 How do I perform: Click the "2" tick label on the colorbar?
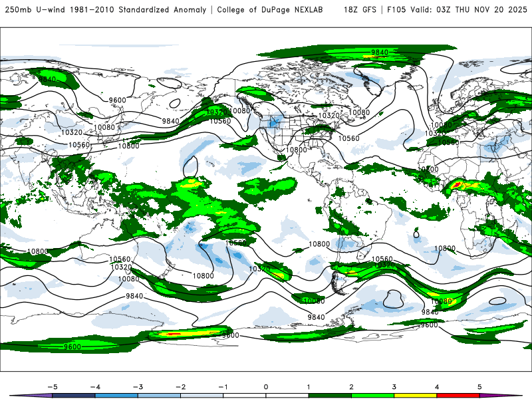point(351,387)
